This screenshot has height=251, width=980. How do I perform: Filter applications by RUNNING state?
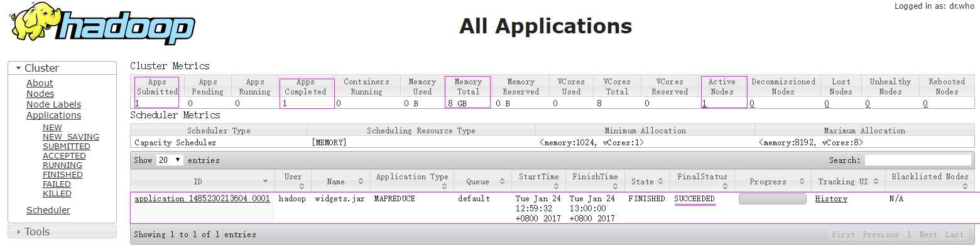pyautogui.click(x=62, y=165)
